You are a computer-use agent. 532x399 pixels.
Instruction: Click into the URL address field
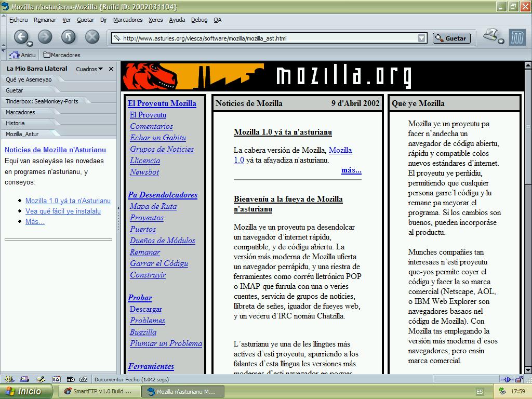click(270, 38)
